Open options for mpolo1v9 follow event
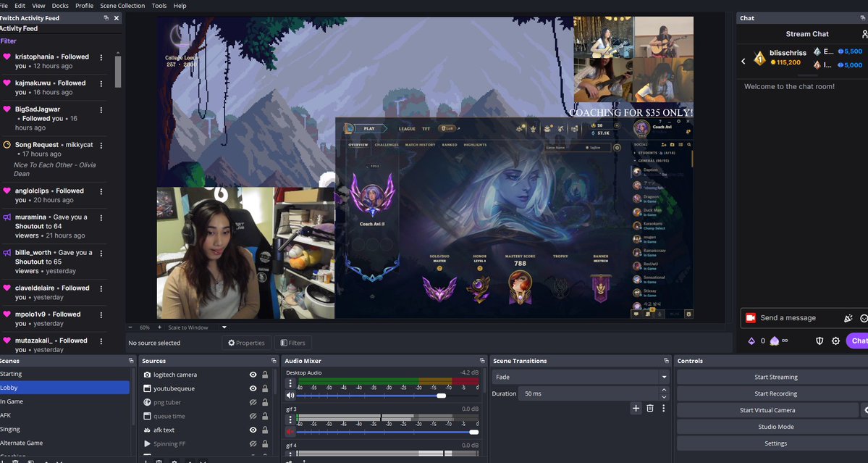868x463 pixels. [101, 315]
